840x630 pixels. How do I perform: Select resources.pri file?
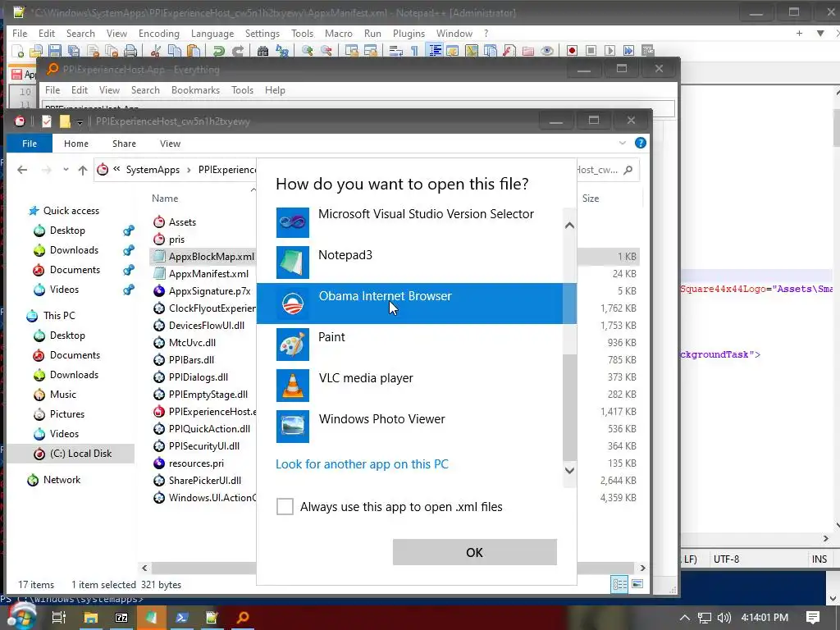coord(196,463)
